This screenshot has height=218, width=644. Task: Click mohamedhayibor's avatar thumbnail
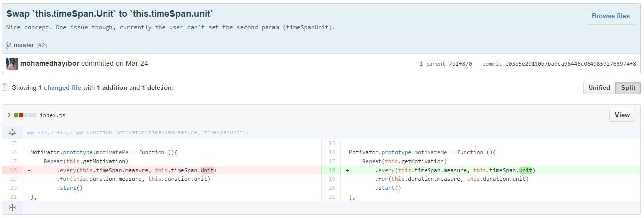[x=12, y=64]
